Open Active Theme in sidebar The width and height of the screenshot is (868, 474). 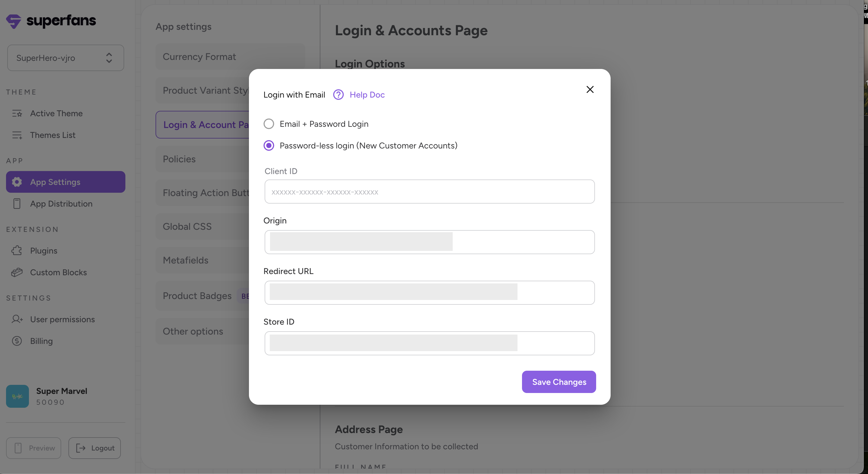[x=56, y=114]
